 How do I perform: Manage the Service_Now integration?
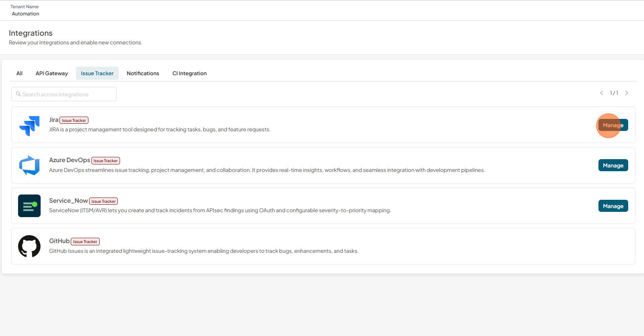[613, 206]
